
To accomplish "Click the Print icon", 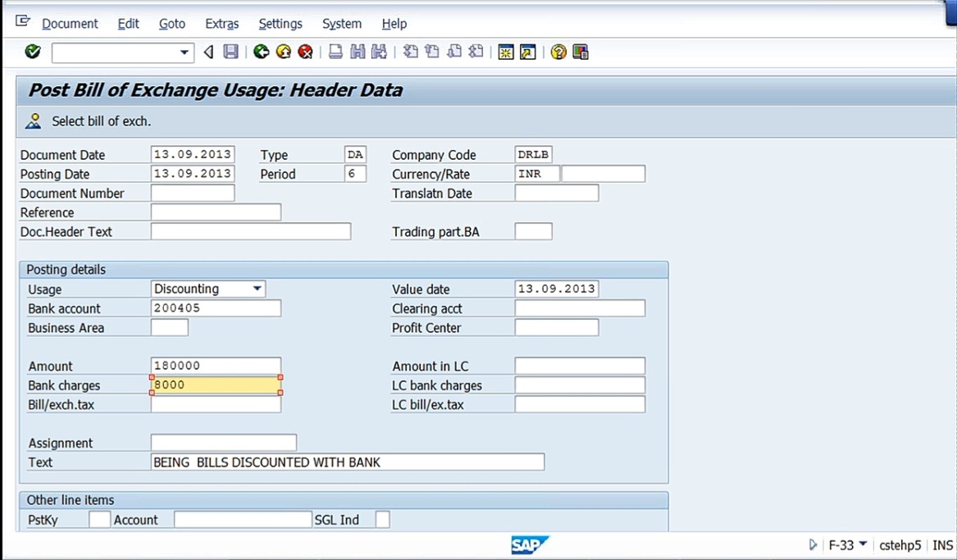I will point(335,52).
